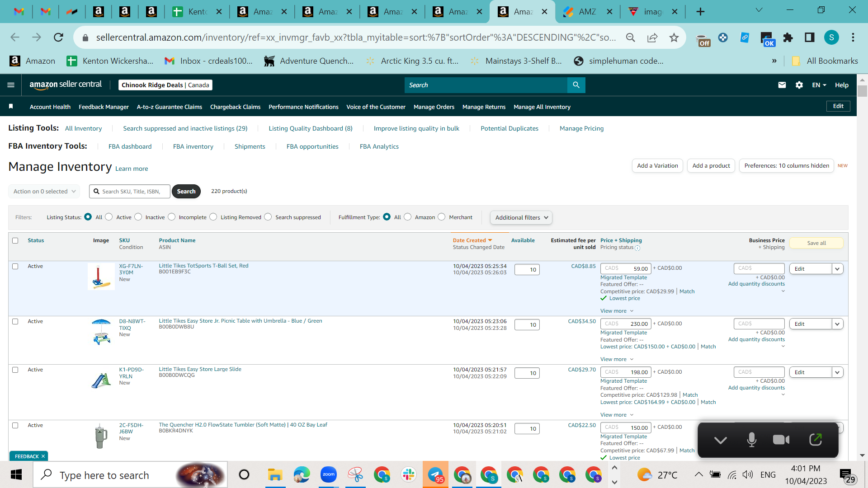Bookmark this page with the star icon

pos(674,38)
